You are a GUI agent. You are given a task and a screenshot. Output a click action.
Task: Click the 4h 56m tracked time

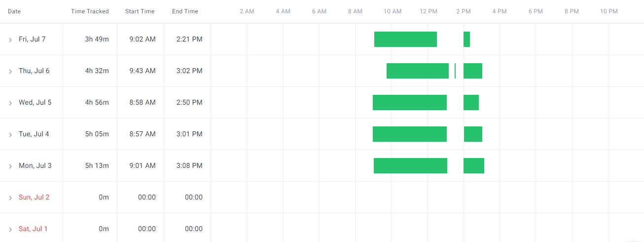pyautogui.click(x=97, y=102)
